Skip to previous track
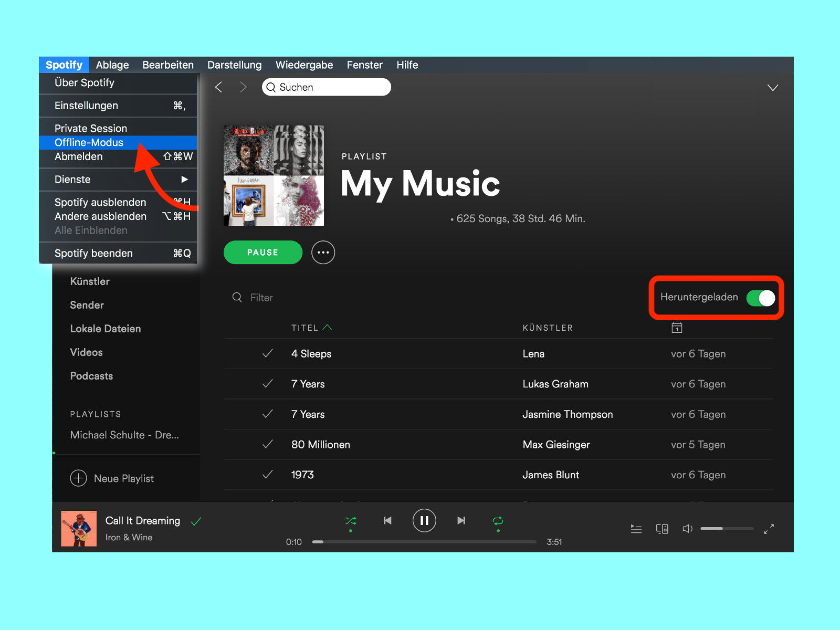This screenshot has width=840, height=630. tap(387, 520)
